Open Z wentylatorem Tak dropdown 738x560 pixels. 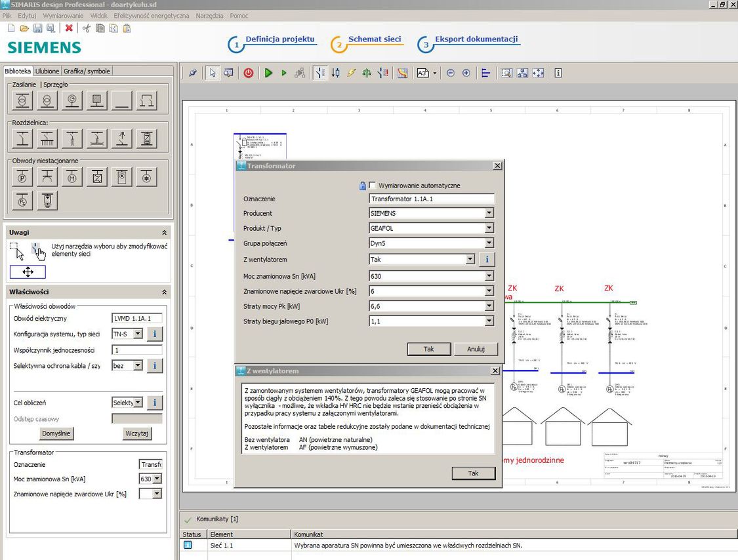click(470, 259)
